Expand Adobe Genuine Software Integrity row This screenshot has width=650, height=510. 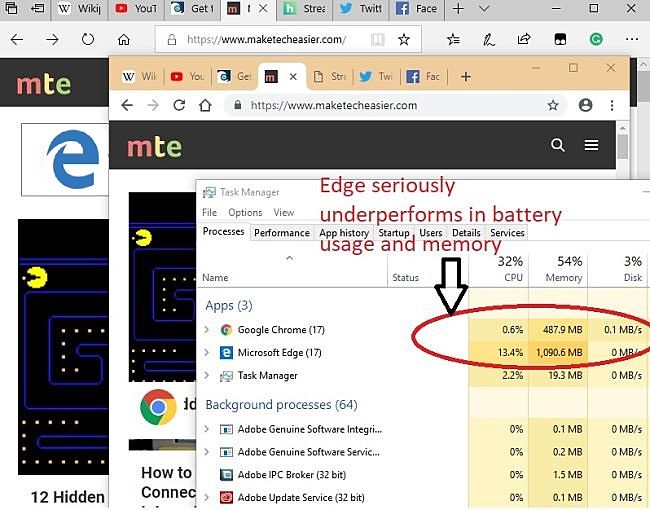(x=206, y=429)
